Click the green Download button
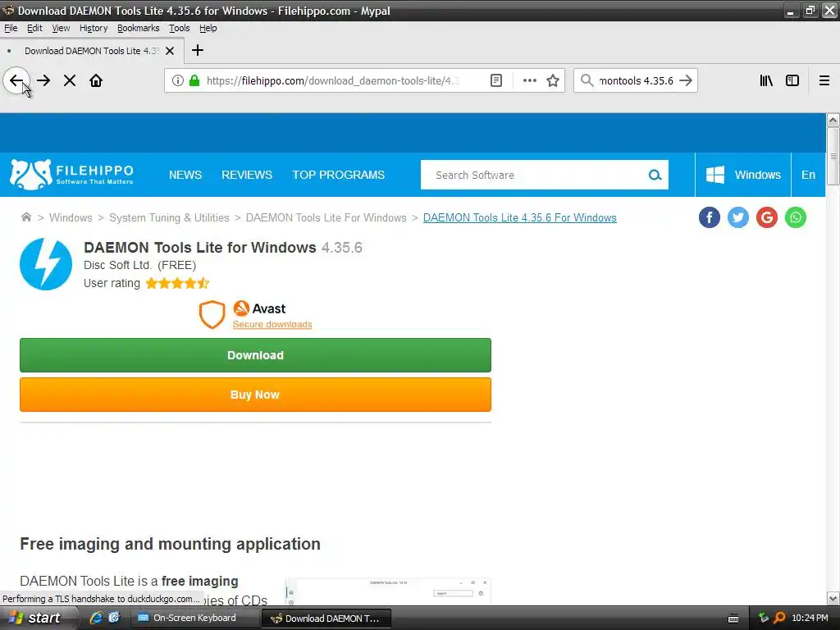This screenshot has height=630, width=840. 256,355
